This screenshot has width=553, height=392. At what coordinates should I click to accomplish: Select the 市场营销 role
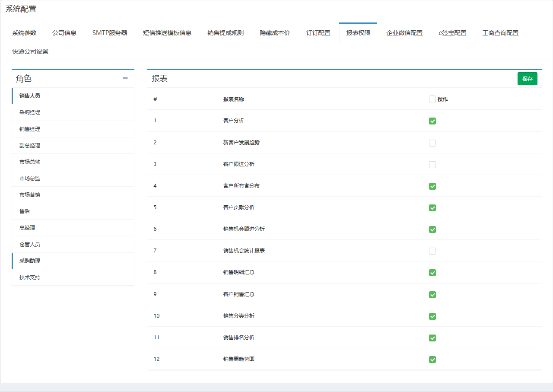click(73, 195)
